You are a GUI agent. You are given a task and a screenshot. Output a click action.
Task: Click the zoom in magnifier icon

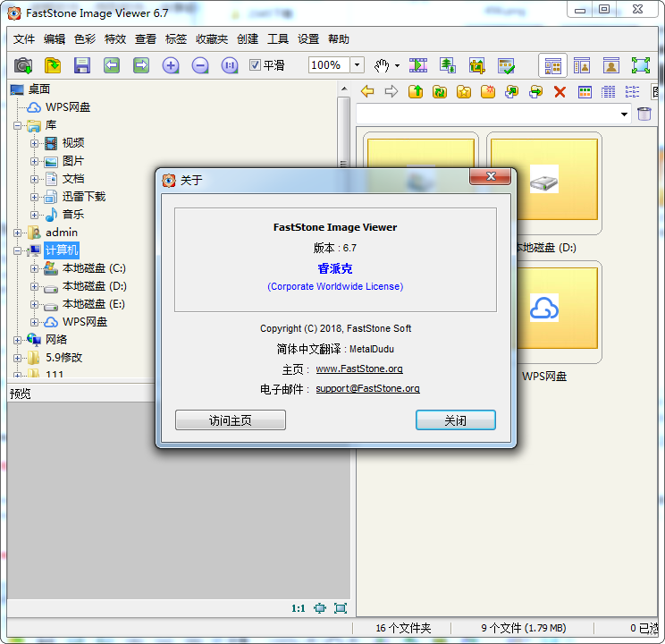(171, 65)
